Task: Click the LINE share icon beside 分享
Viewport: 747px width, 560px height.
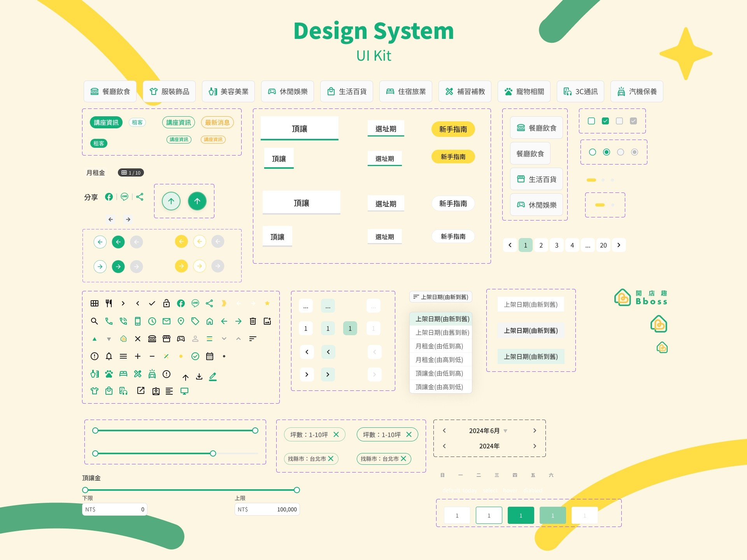Action: [x=124, y=197]
